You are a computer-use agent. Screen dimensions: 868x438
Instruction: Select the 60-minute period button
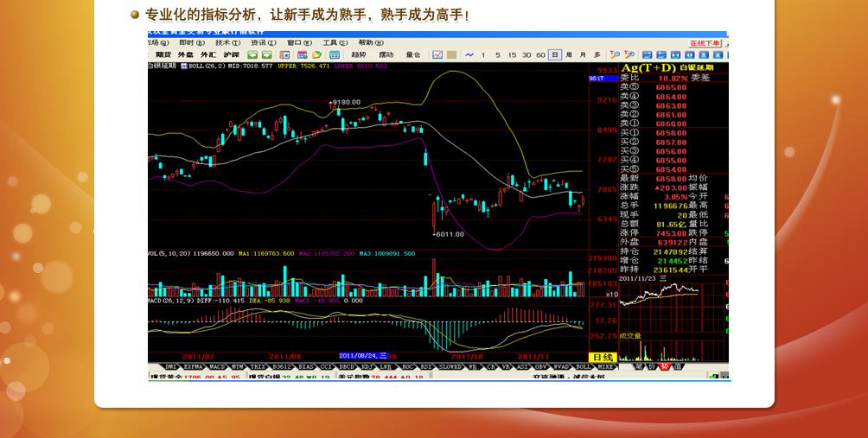pyautogui.click(x=540, y=55)
